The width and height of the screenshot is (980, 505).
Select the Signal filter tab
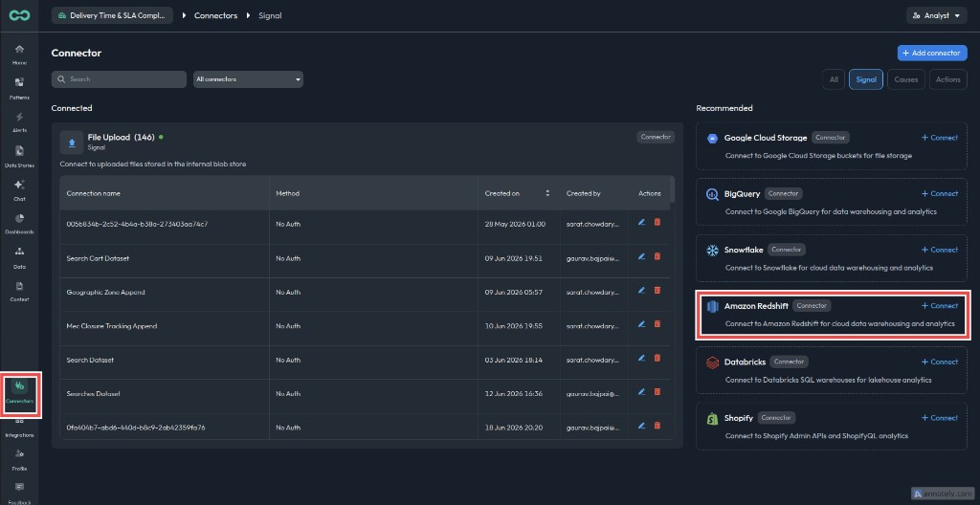pyautogui.click(x=865, y=79)
